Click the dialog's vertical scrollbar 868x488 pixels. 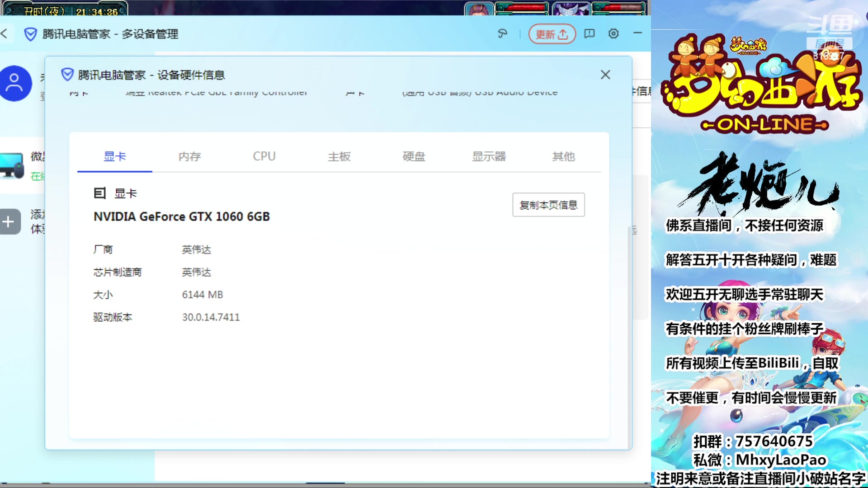(629, 337)
